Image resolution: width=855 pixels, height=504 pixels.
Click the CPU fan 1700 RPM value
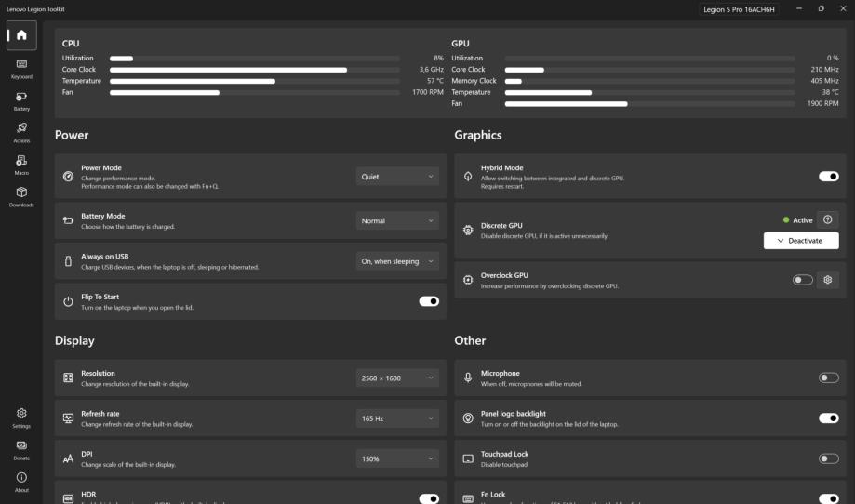pos(428,92)
